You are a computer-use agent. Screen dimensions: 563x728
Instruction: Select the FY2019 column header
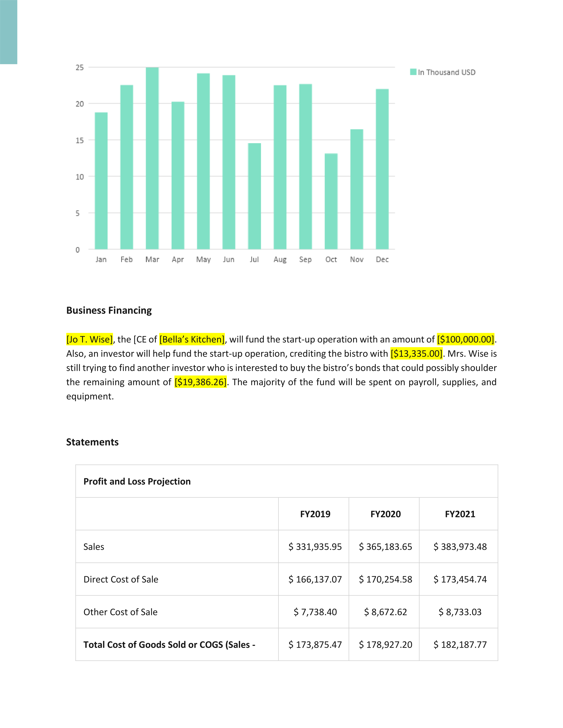(315, 514)
